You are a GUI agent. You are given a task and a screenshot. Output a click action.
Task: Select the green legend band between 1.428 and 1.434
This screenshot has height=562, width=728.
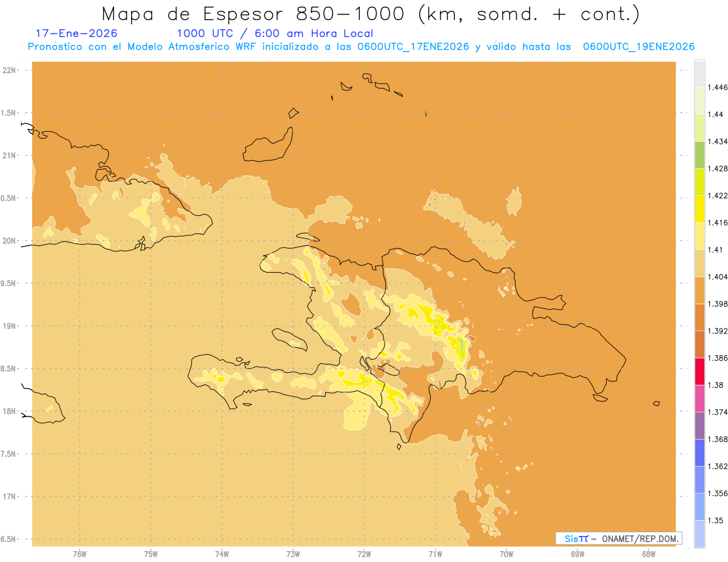699,155
